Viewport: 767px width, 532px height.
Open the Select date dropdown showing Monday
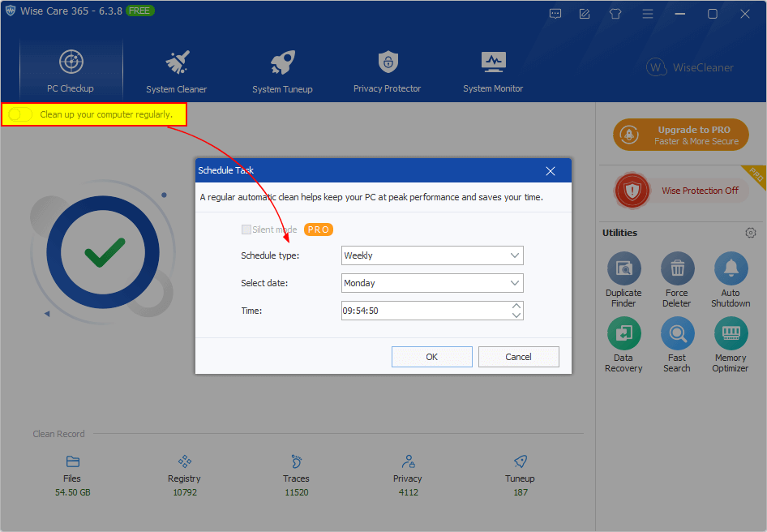(x=432, y=283)
